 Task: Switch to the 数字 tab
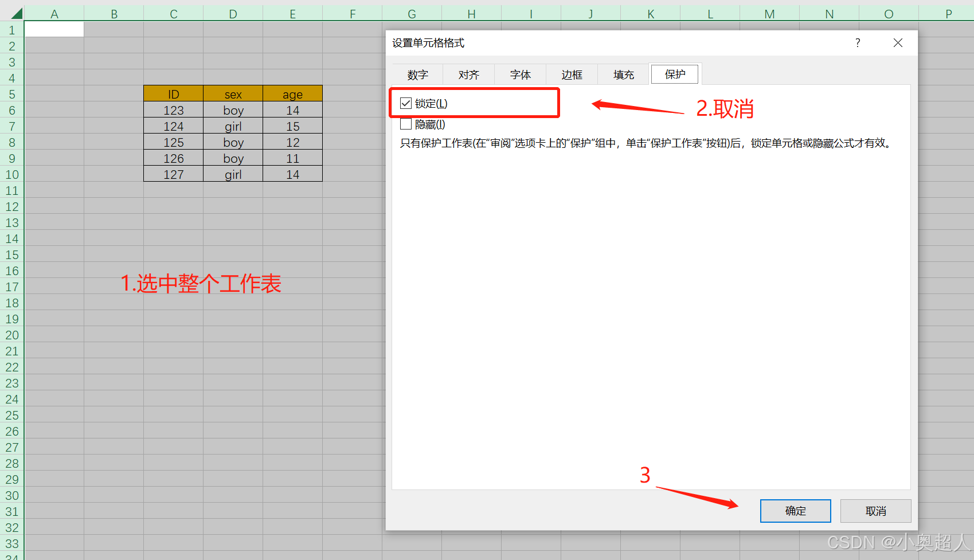tap(418, 75)
